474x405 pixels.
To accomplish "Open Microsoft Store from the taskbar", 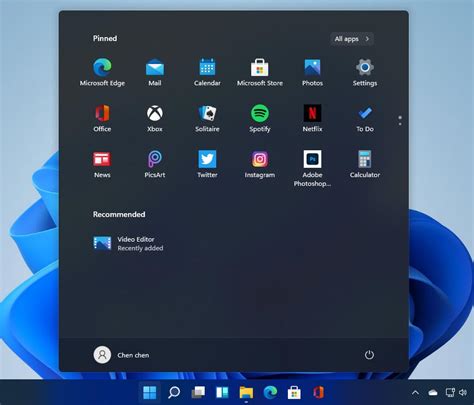I will (294, 392).
